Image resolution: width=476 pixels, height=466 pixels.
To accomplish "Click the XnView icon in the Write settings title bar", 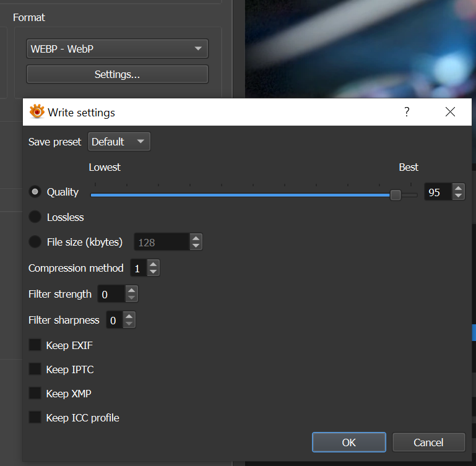I will pos(37,111).
